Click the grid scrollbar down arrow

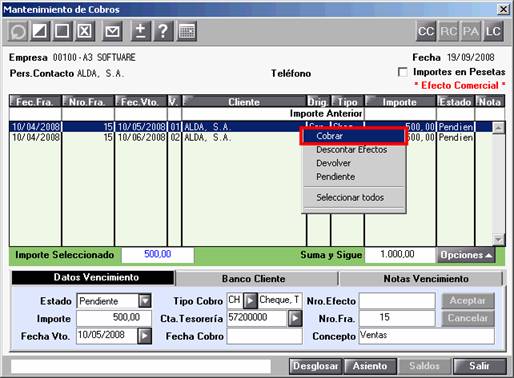point(498,239)
